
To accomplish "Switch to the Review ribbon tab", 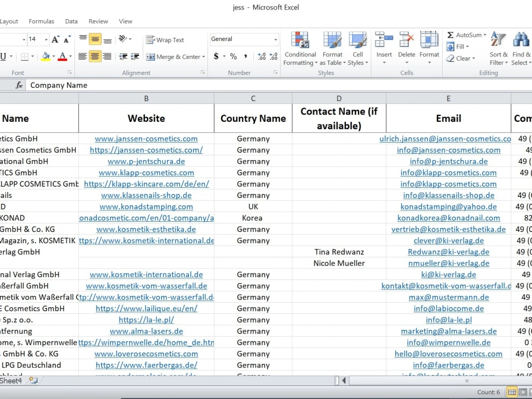I will tap(98, 21).
